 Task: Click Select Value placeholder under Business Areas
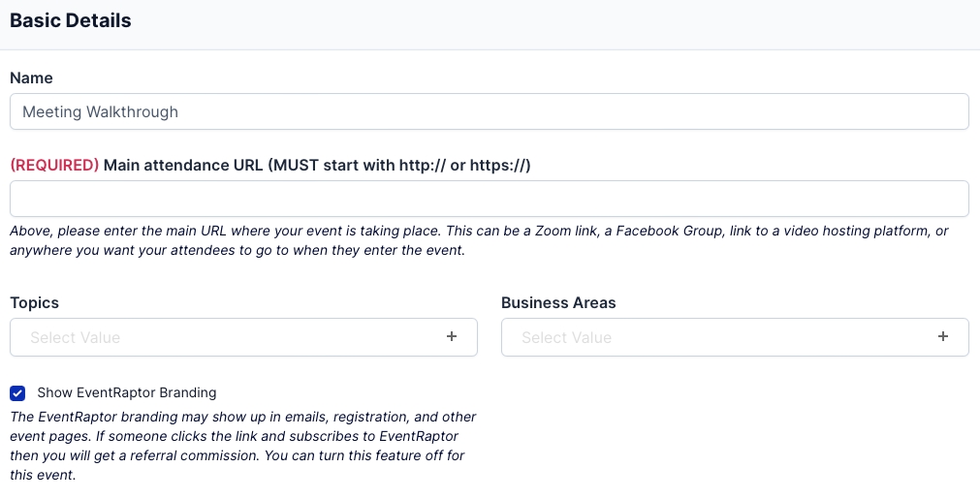pos(567,338)
